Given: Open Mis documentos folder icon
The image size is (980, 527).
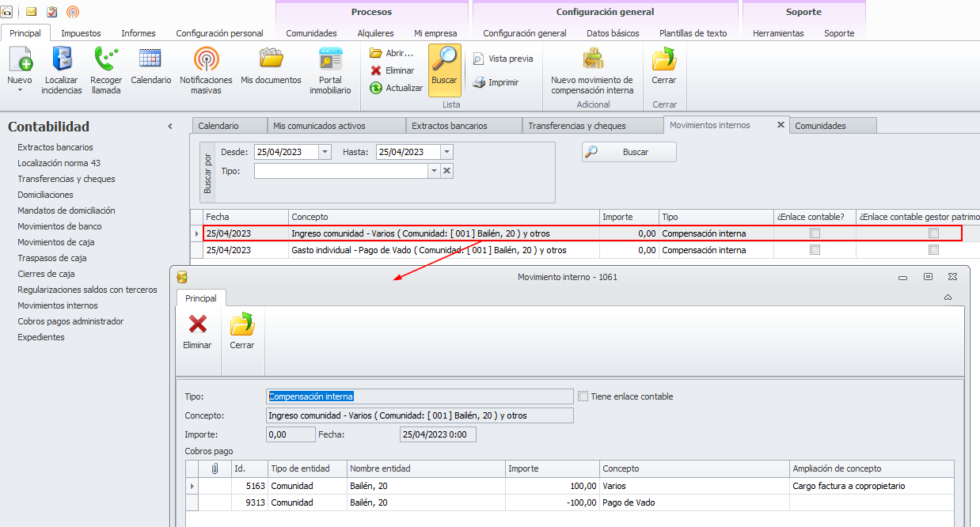Looking at the screenshot, I should coord(271,60).
